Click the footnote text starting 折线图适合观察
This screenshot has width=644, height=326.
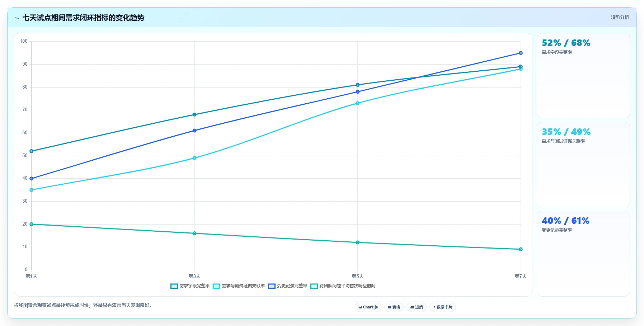84,306
